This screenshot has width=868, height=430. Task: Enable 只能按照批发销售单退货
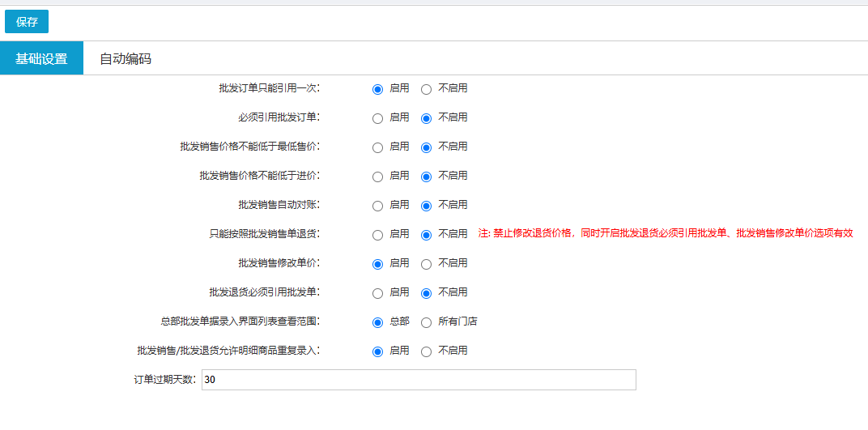point(377,235)
